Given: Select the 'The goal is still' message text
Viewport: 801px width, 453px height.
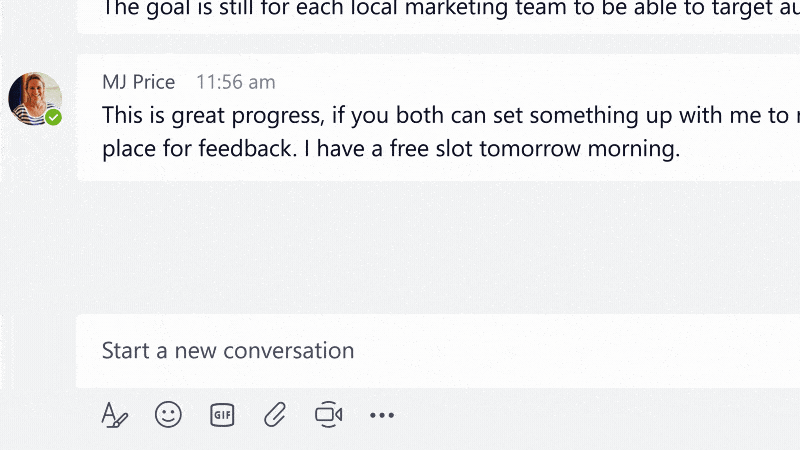Looking at the screenshot, I should coord(451,9).
